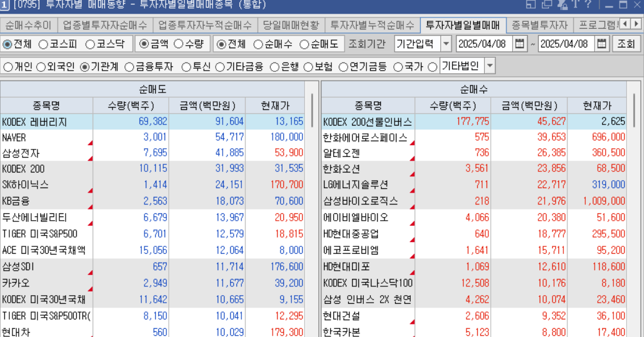The width and height of the screenshot is (644, 337).
Task: Click 현재가 column header in 순매수 table
Action: pos(597,106)
